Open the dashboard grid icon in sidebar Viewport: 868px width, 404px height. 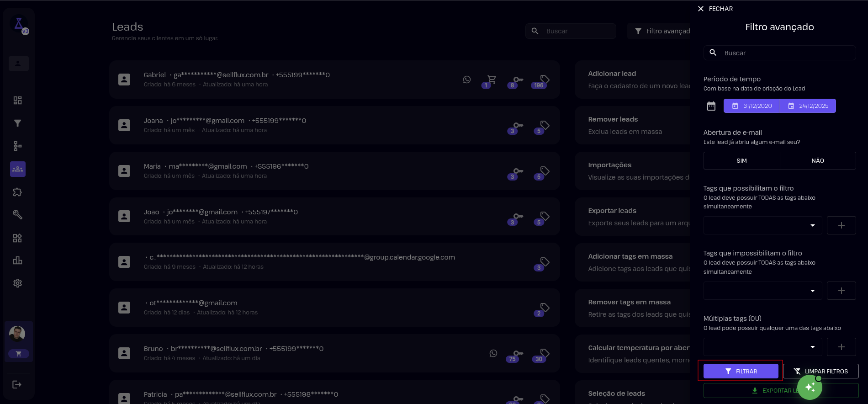pos(18,101)
